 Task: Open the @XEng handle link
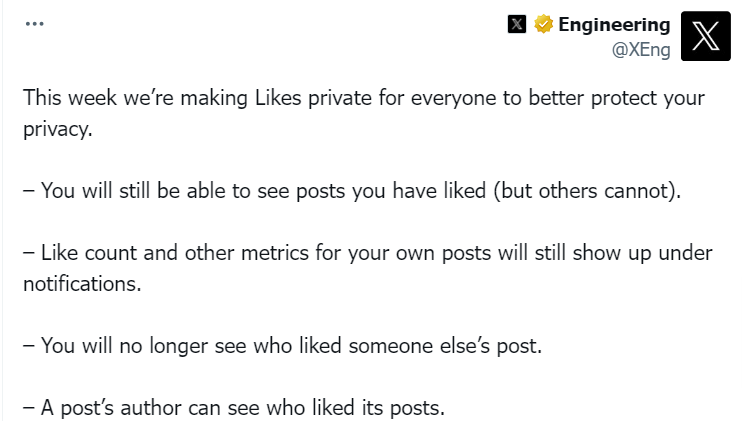coord(641,50)
